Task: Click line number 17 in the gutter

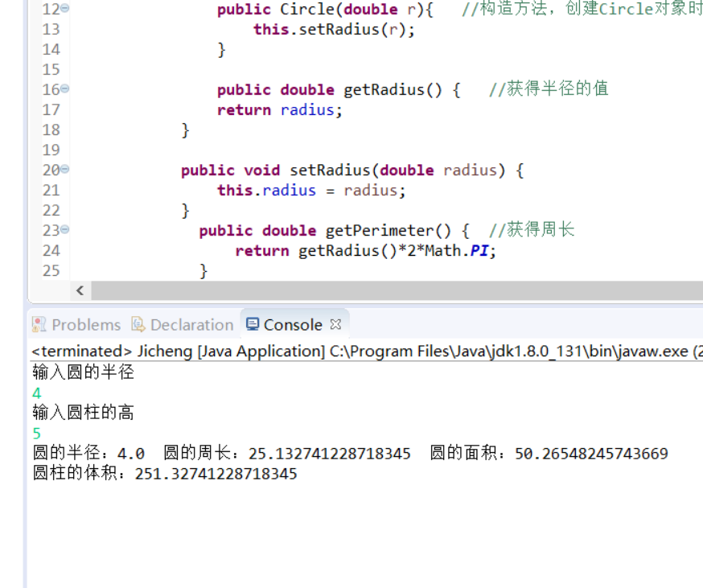Action: click(51, 109)
